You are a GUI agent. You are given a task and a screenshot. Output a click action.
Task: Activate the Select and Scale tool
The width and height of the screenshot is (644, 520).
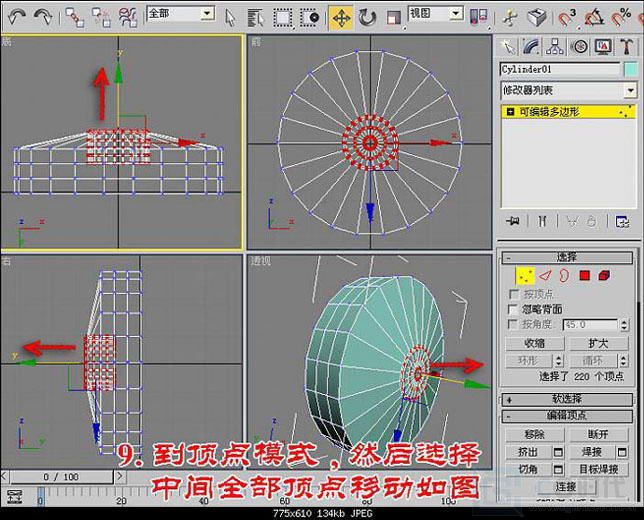[393, 18]
